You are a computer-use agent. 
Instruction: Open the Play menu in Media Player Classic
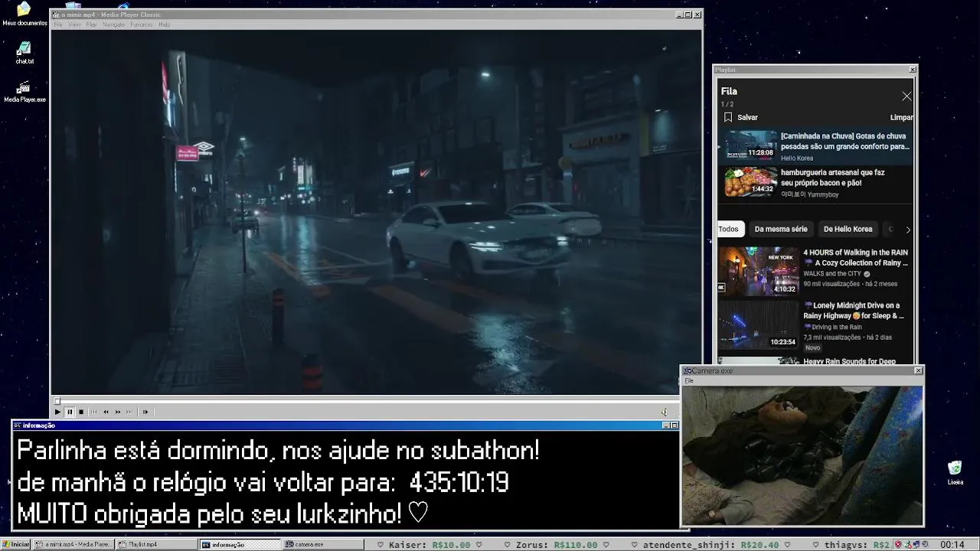[x=91, y=24]
